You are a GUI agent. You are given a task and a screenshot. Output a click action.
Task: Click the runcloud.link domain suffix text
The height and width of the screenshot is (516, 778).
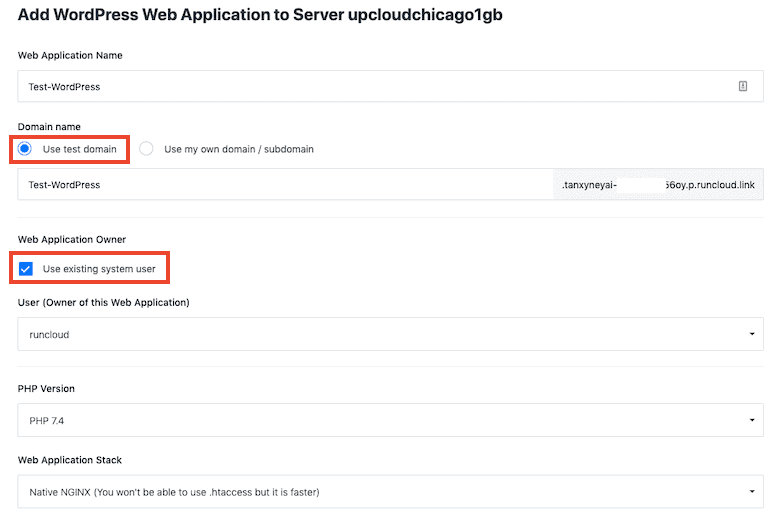(x=658, y=185)
